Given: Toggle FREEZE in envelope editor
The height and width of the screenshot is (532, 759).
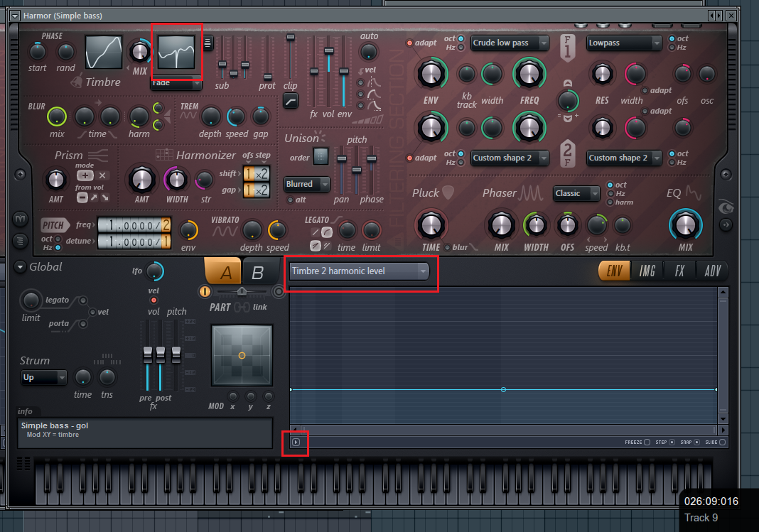Looking at the screenshot, I should click(x=647, y=442).
